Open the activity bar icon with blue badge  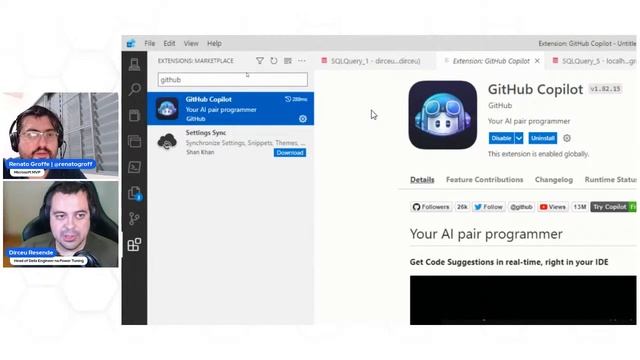pyautogui.click(x=134, y=193)
